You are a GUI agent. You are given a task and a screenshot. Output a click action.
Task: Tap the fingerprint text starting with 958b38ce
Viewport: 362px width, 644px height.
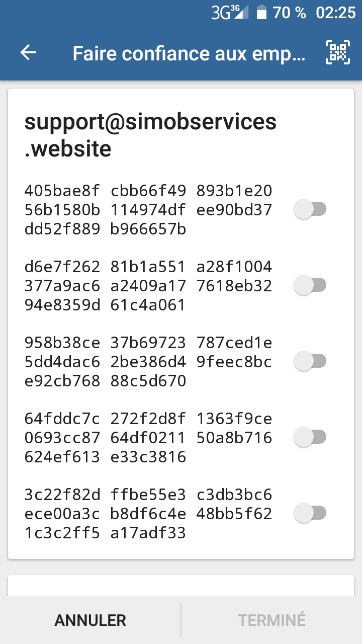(148, 362)
